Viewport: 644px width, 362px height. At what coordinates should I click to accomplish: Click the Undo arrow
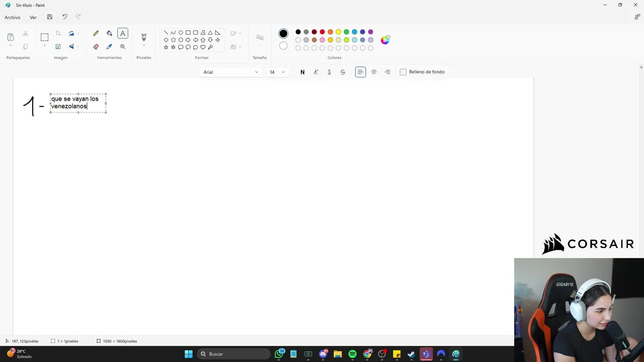[x=64, y=17]
